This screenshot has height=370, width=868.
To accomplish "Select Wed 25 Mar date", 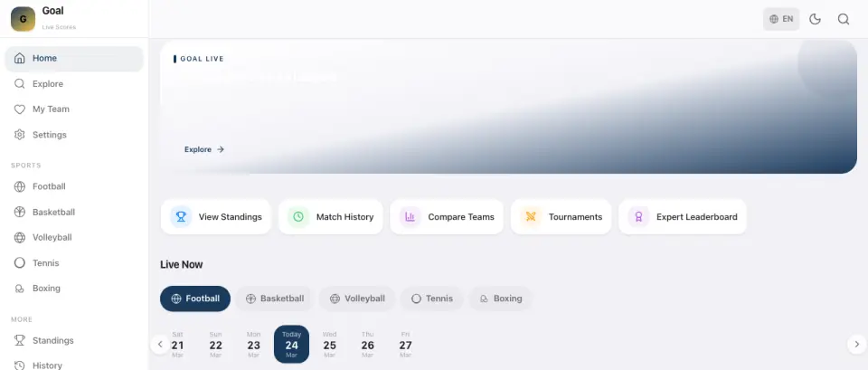I will pos(329,345).
